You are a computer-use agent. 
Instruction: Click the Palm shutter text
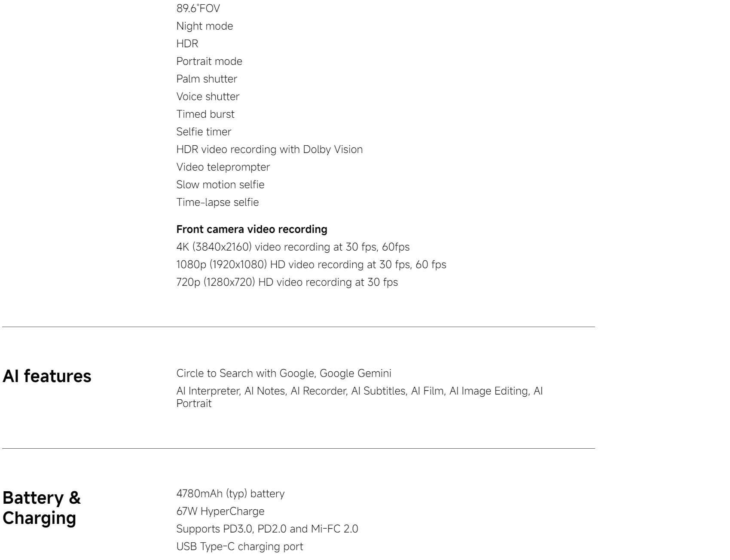click(x=207, y=79)
